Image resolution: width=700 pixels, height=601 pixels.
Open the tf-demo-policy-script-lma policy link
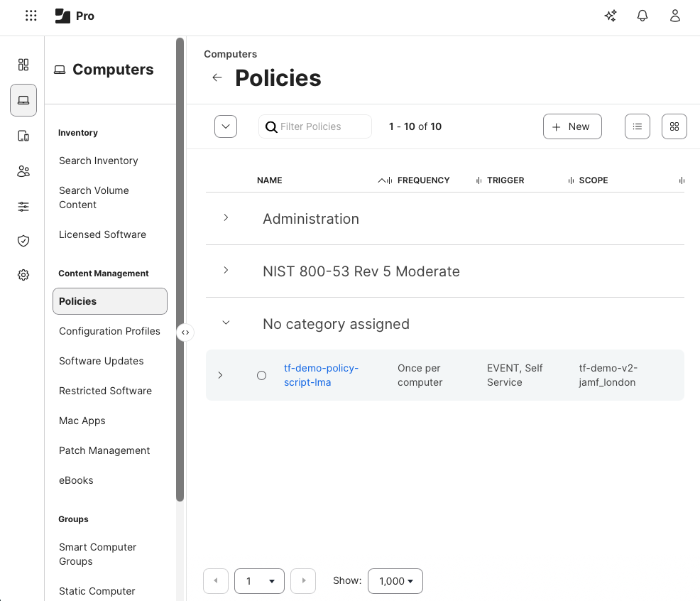(x=321, y=375)
